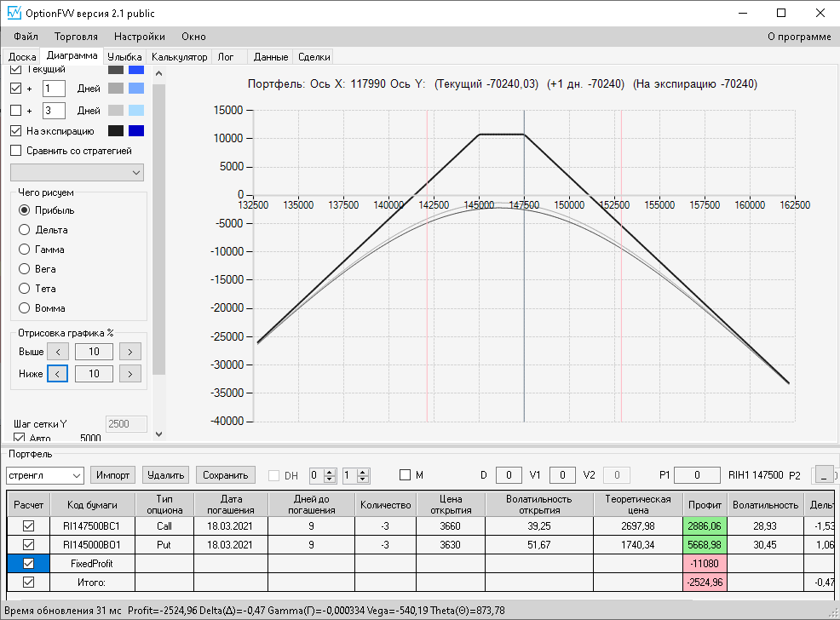Click the scroll-down arrow of the left panel

coord(158,434)
